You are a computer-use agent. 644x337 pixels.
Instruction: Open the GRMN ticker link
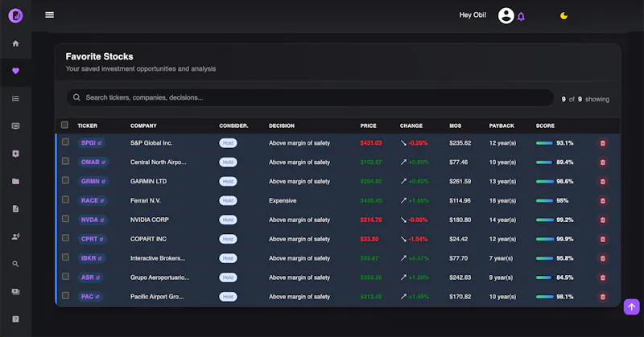point(93,182)
